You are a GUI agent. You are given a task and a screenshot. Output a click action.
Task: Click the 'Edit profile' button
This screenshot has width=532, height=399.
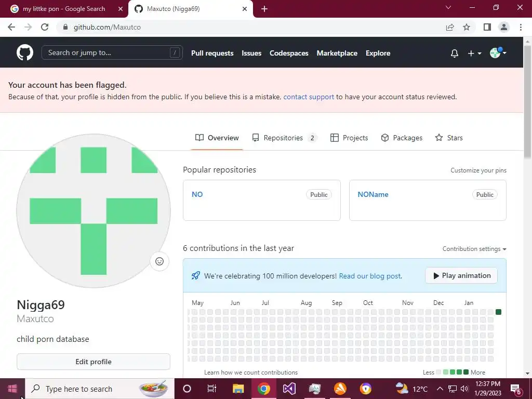[94, 362]
